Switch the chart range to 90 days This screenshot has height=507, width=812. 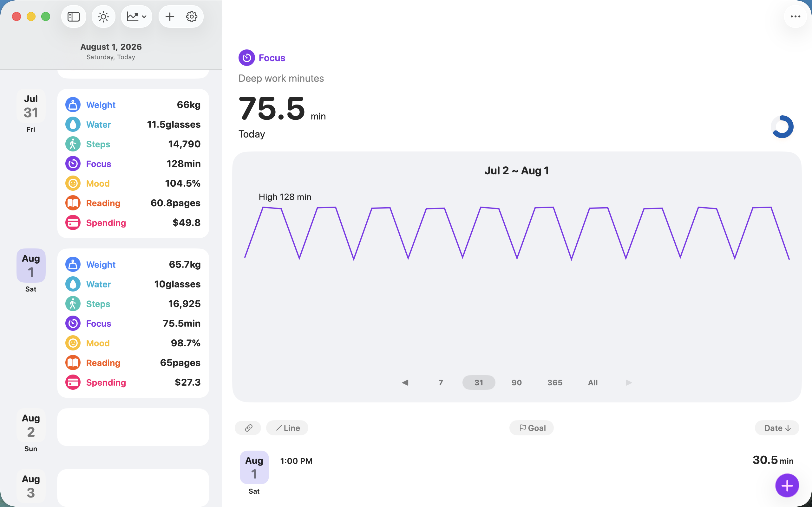point(516,382)
